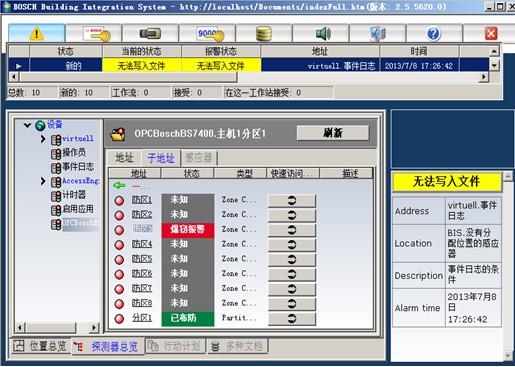
Task: Click device tree horizontal scroll left arrow
Action: [20, 328]
